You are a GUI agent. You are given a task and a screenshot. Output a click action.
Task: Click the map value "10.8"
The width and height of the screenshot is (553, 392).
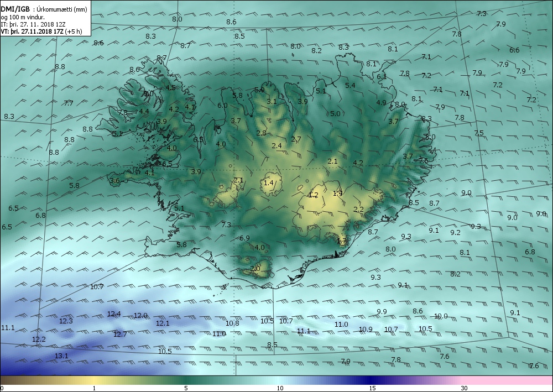coord(232,323)
